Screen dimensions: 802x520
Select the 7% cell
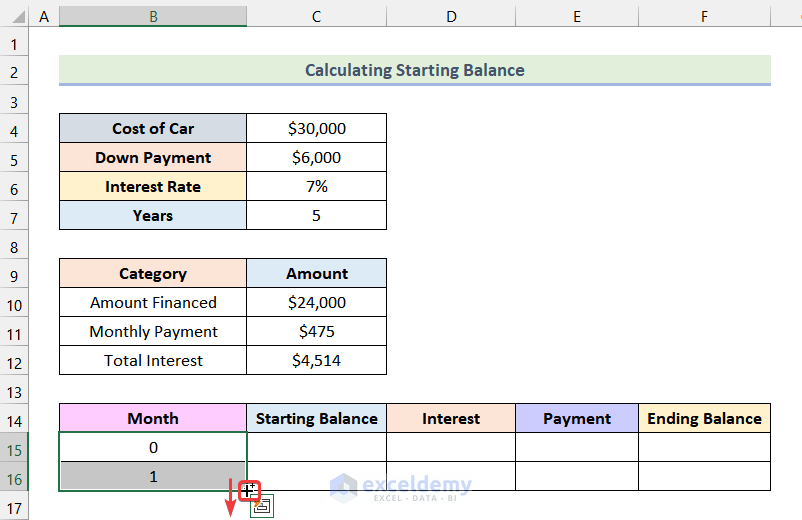click(317, 187)
